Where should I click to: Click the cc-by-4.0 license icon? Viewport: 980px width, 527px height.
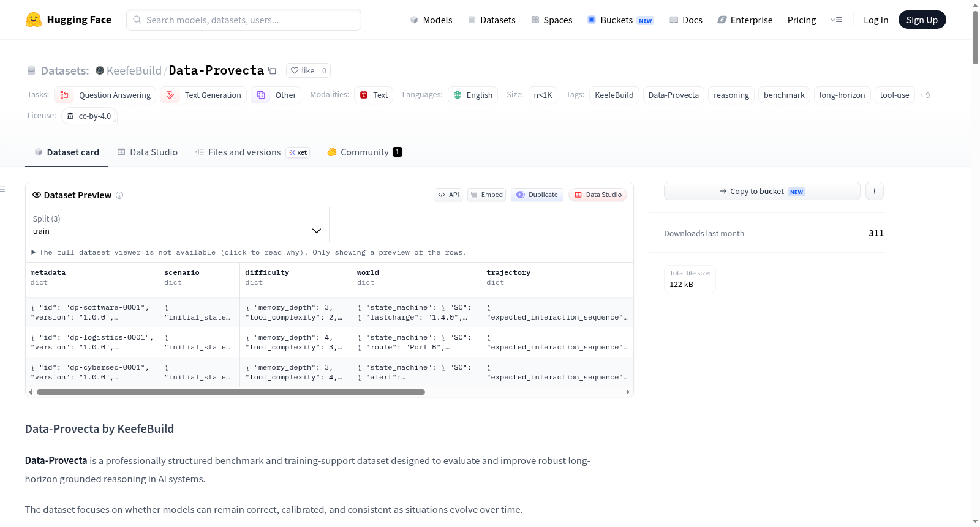pos(70,116)
